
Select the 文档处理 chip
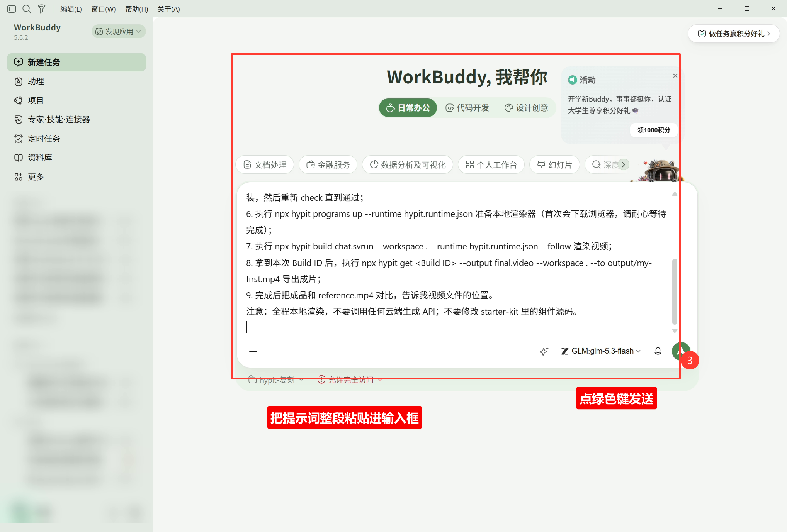coord(265,165)
